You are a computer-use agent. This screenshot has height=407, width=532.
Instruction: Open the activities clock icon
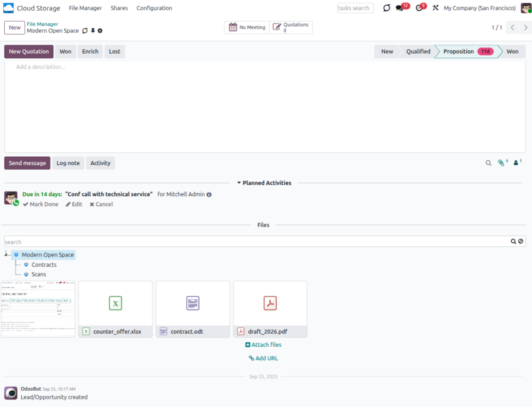pyautogui.click(x=419, y=8)
